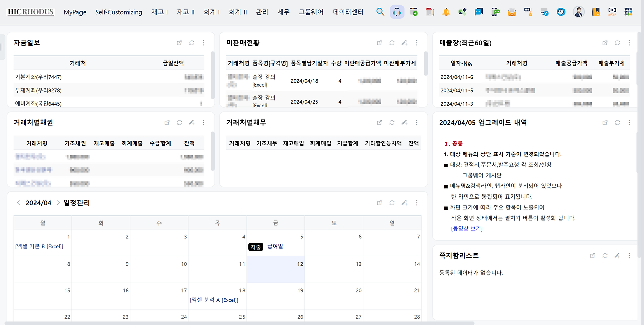
Task: Click the 기본계좌(우리7447) row
Action: [109, 77]
